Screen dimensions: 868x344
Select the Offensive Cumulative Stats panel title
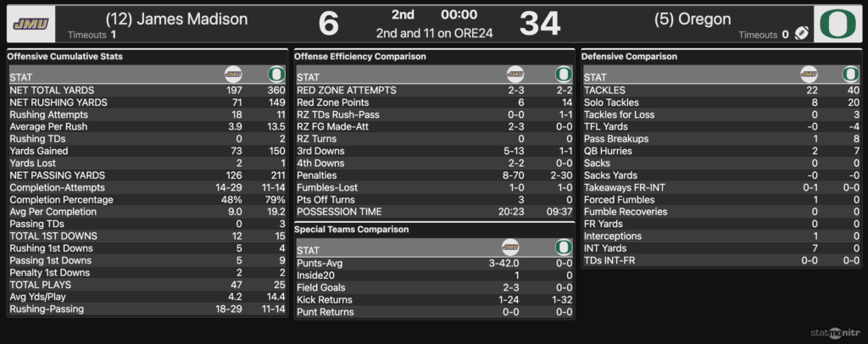65,57
